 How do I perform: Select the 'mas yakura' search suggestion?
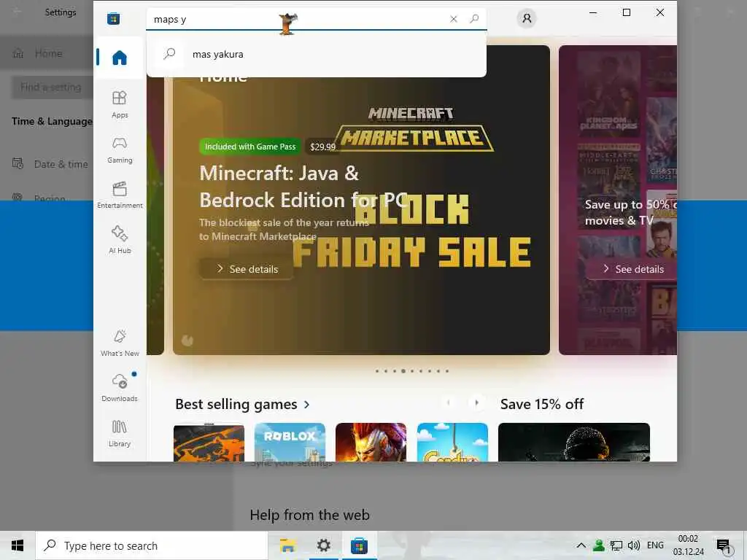click(x=317, y=54)
